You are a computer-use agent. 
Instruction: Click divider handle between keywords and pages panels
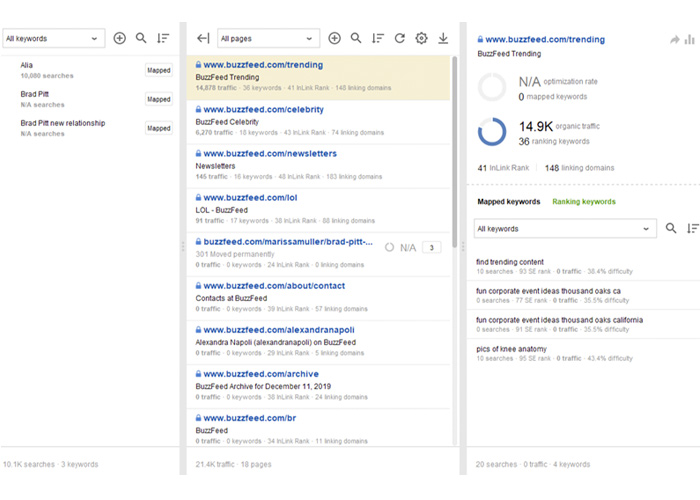click(x=183, y=247)
